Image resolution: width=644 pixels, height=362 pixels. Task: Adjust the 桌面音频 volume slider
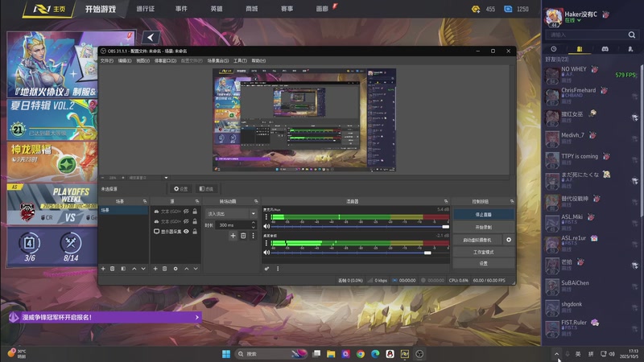click(x=427, y=253)
